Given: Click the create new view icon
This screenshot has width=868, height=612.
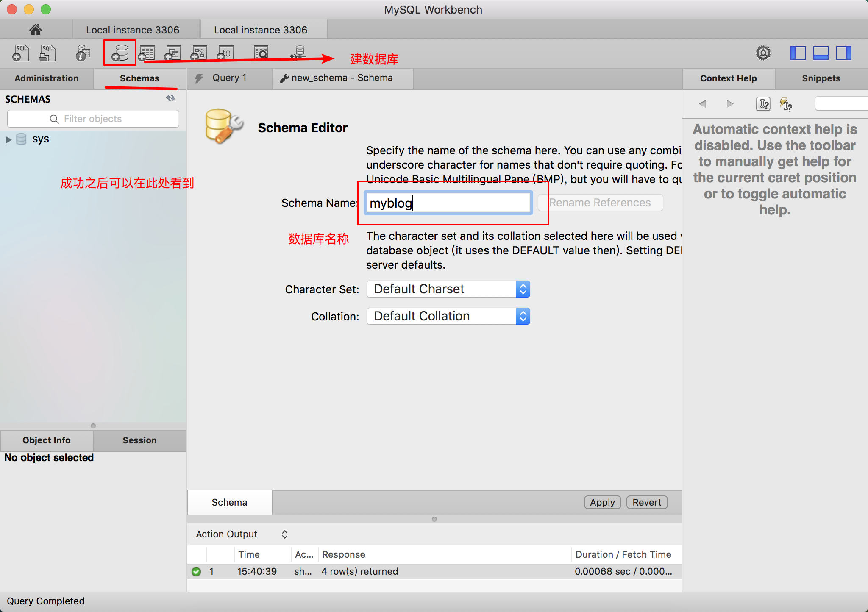Looking at the screenshot, I should pos(173,53).
